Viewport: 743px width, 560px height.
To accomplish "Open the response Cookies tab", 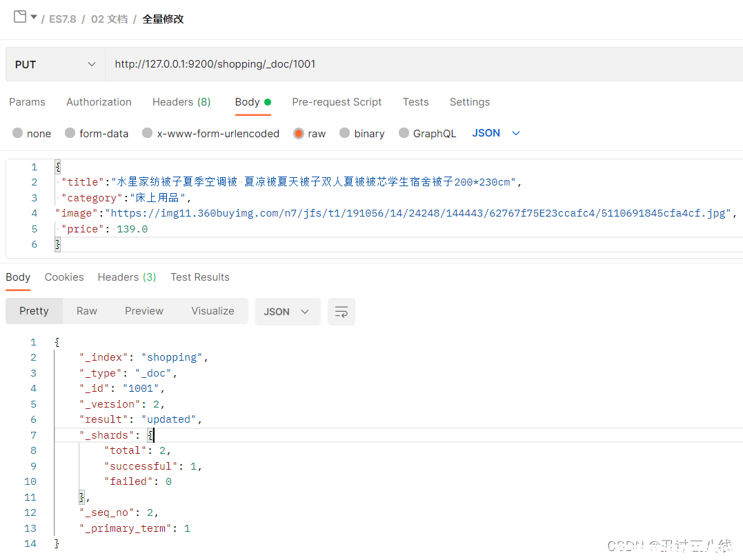I will 64,277.
